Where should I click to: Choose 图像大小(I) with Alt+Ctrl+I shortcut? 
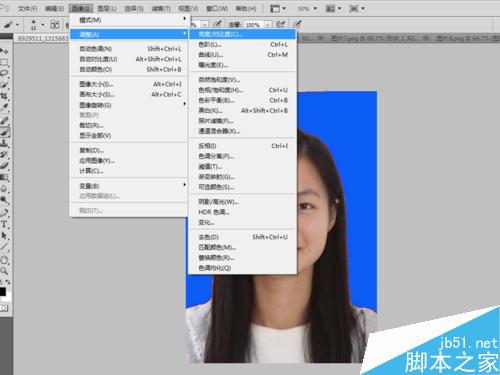coord(129,84)
